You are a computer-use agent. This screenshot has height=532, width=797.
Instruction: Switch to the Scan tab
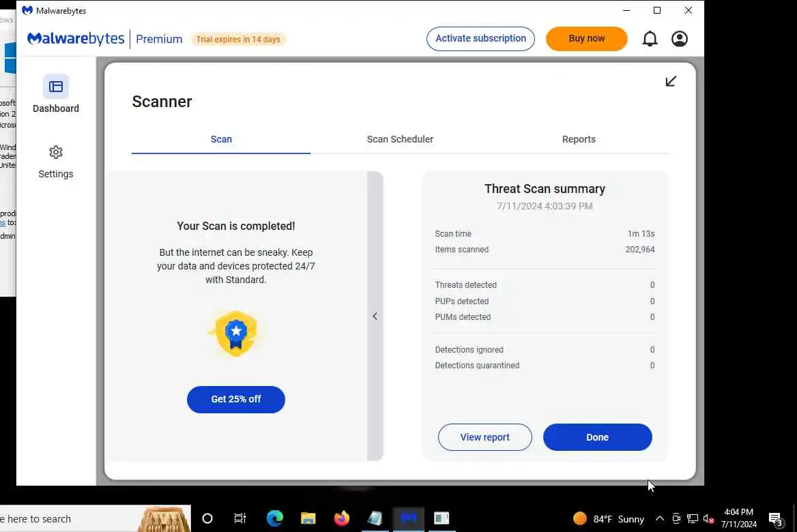pyautogui.click(x=221, y=139)
